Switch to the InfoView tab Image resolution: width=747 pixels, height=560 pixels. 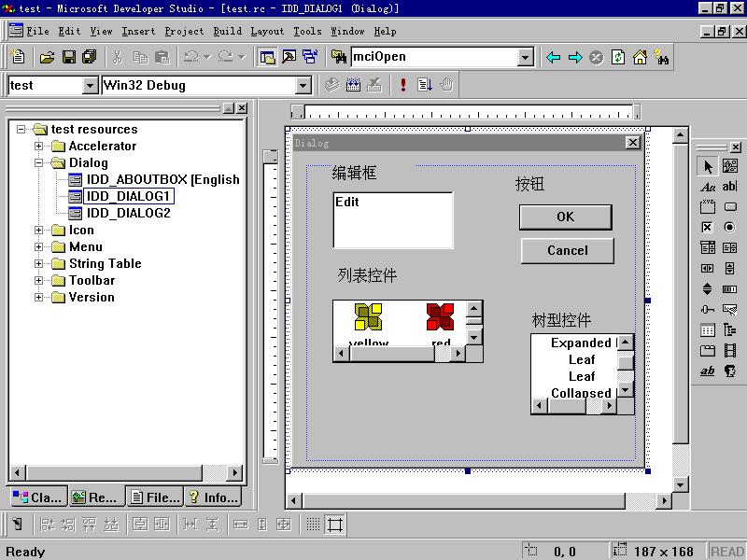[x=214, y=497]
